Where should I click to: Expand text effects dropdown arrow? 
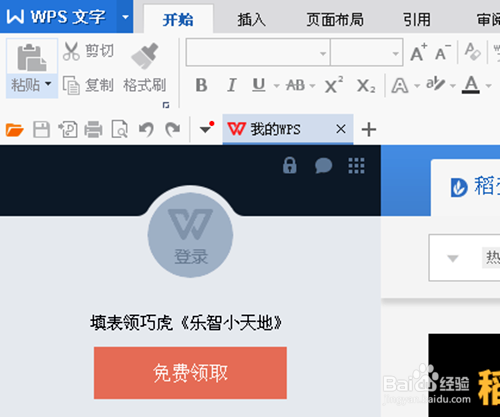pos(417,86)
